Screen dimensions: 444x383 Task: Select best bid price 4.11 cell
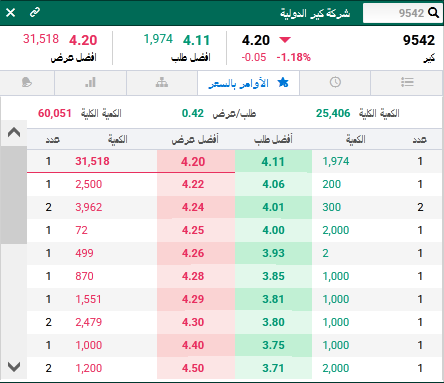pyautogui.click(x=273, y=162)
